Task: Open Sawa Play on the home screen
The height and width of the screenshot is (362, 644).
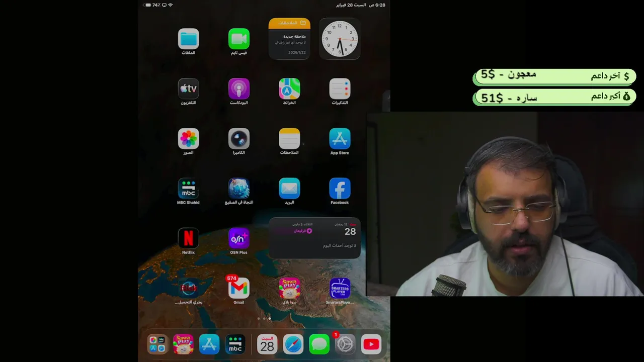Action: 289,288
